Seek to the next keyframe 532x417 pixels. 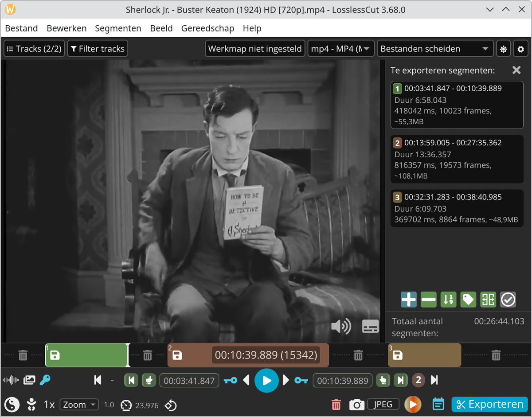click(x=301, y=380)
